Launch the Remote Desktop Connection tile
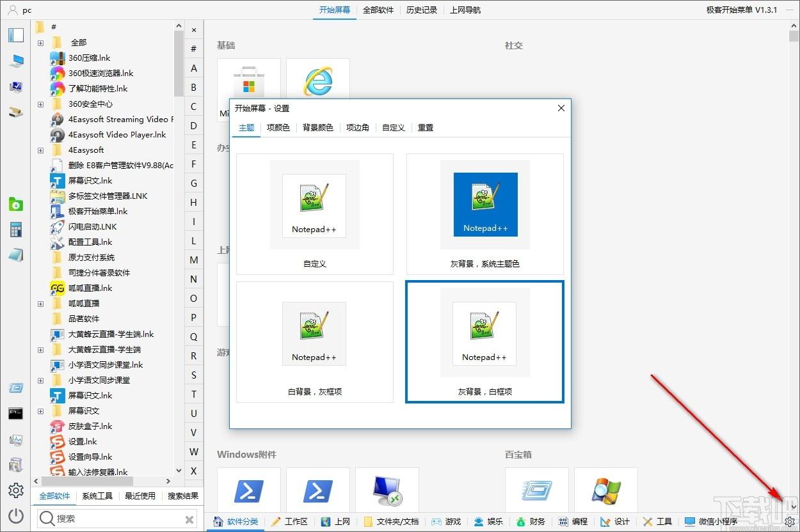 tap(387, 490)
